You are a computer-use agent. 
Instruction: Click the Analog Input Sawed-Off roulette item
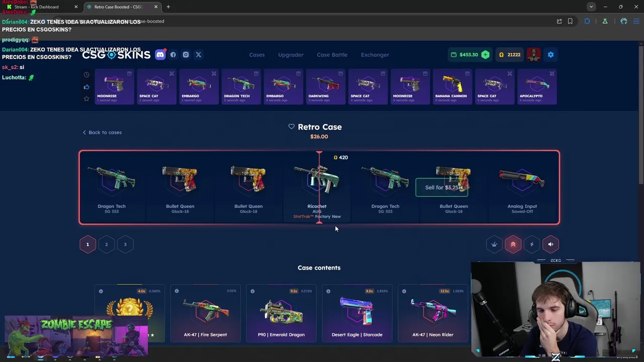coord(522,188)
